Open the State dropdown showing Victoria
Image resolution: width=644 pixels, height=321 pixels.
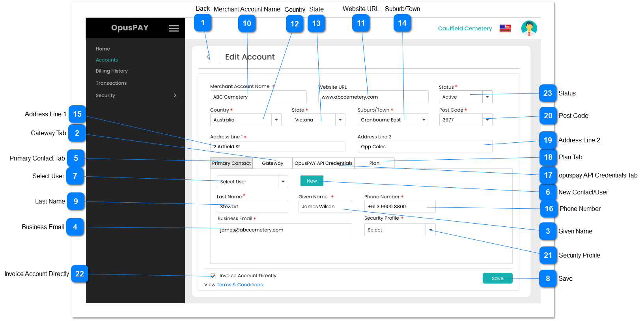[340, 120]
